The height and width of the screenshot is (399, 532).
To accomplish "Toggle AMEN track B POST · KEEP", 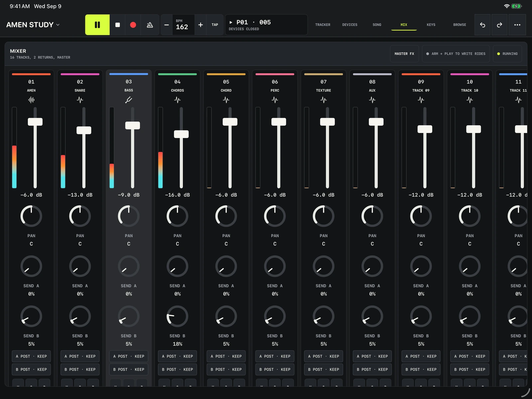I will (x=31, y=369).
